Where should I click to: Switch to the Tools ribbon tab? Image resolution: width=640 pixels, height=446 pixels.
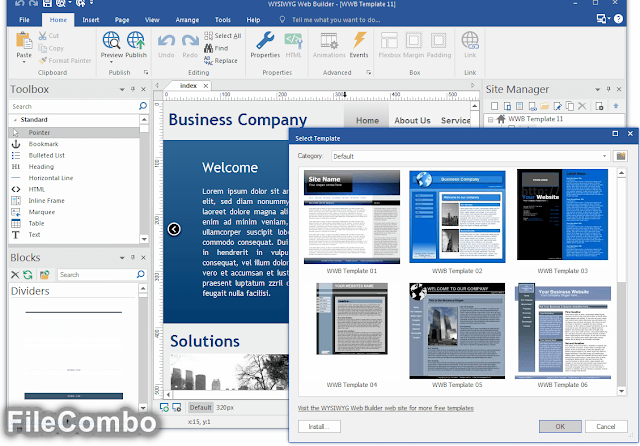coord(223,20)
